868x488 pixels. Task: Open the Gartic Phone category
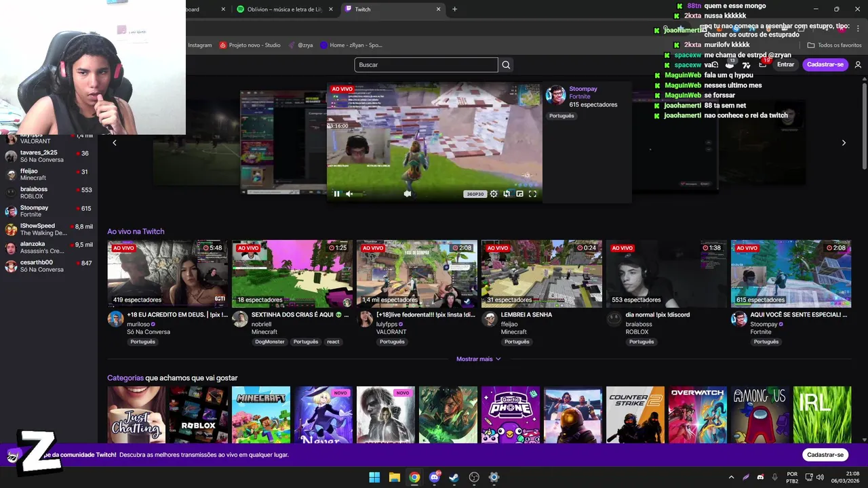point(511,415)
